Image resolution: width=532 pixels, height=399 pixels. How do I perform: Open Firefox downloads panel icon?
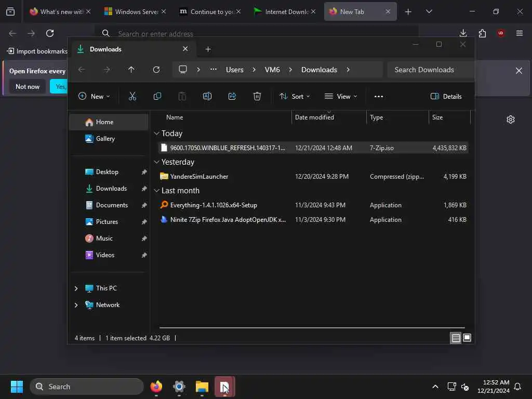tap(463, 33)
